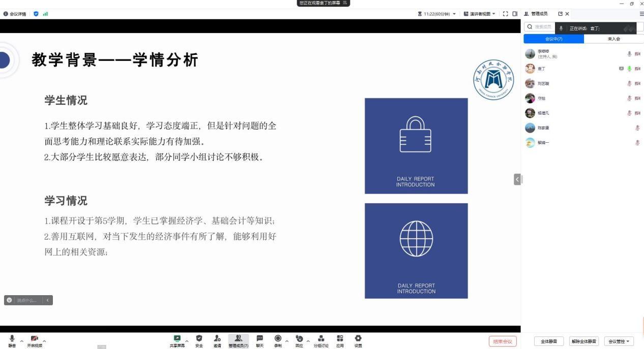The height and width of the screenshot is (349, 644).
Task: Click 袁丁's screen sharing indicator icon
Action: [x=621, y=69]
